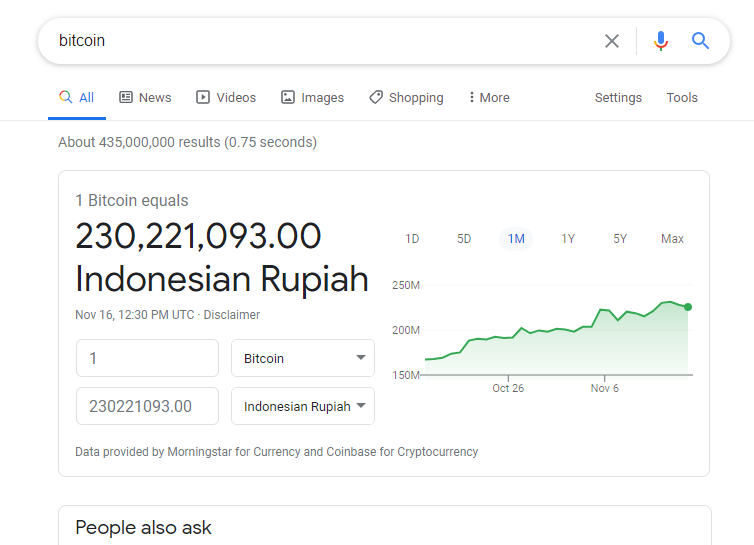Click the Disclaimer link
The width and height of the screenshot is (754, 545).
pyautogui.click(x=232, y=315)
